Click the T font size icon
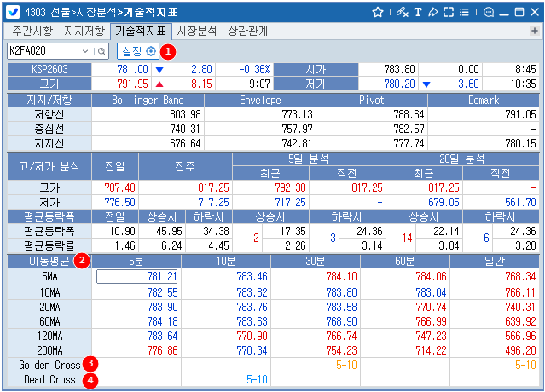The image size is (545, 392). [418, 13]
